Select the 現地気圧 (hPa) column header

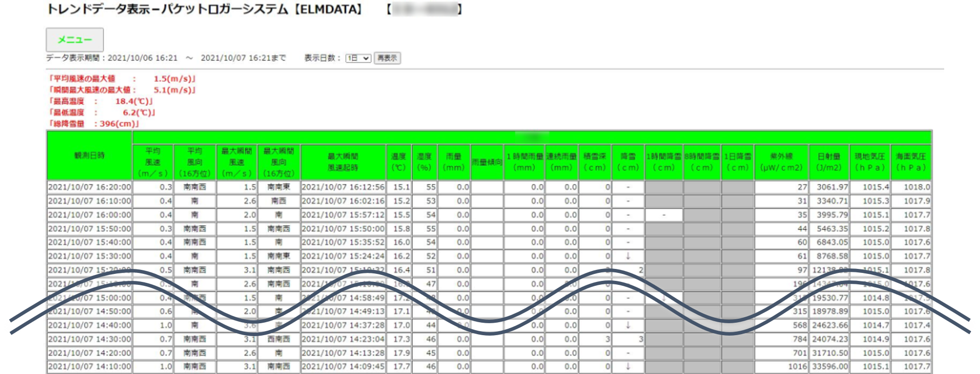tap(870, 162)
